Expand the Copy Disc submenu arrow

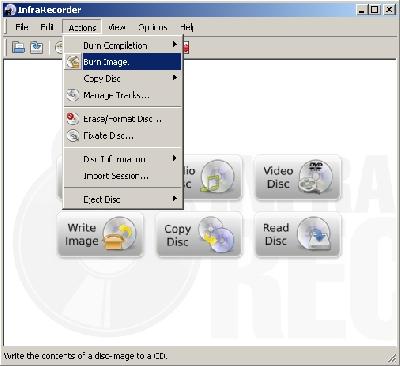point(175,78)
